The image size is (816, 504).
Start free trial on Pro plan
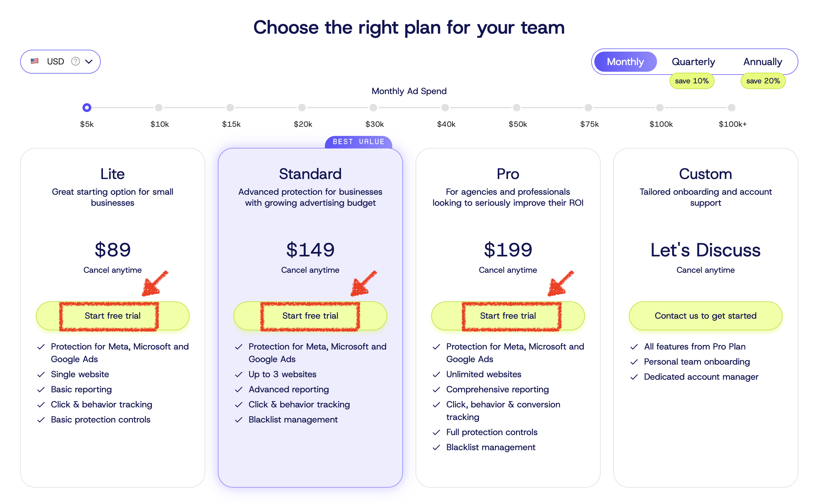(507, 316)
